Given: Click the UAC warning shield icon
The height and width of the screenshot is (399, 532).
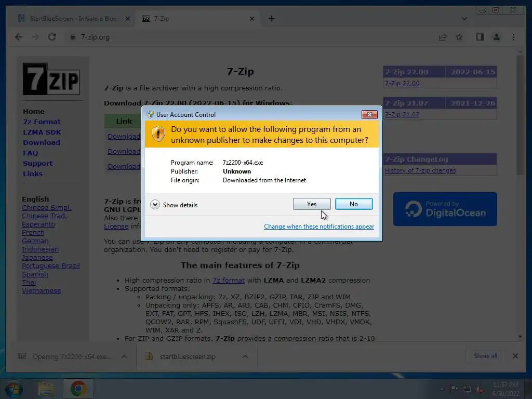Looking at the screenshot, I should [x=158, y=134].
